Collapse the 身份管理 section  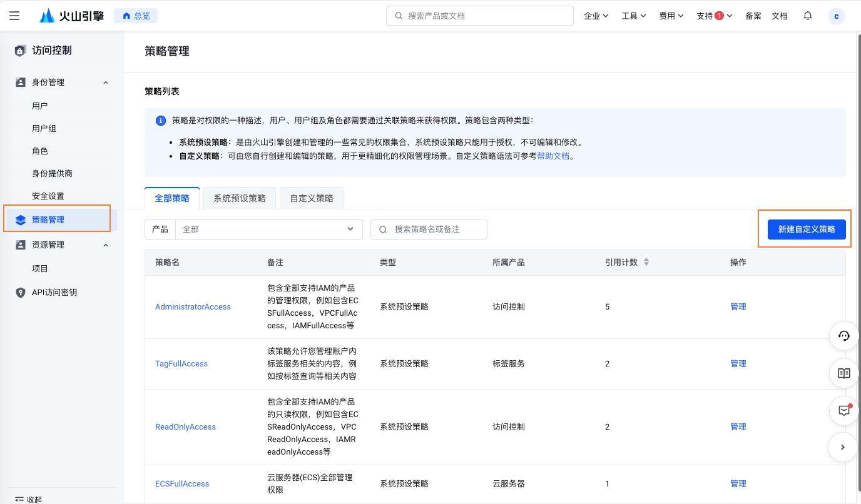click(x=105, y=83)
